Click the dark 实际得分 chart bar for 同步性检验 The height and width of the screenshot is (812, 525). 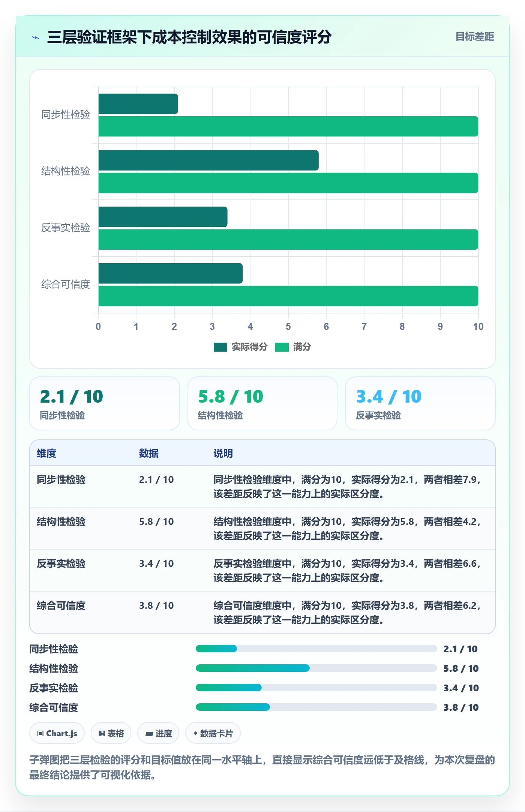pyautogui.click(x=138, y=104)
